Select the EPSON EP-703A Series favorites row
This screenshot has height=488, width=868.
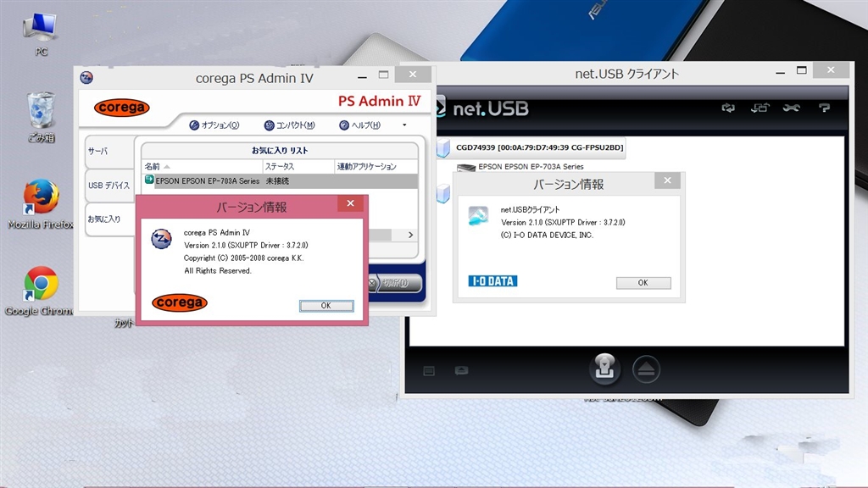pos(280,181)
